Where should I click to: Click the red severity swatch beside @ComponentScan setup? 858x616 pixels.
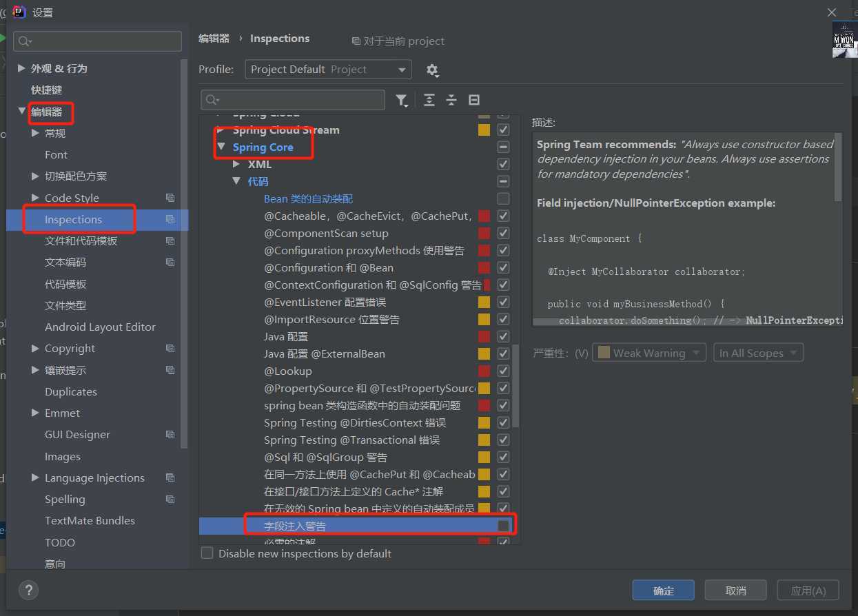coord(484,233)
